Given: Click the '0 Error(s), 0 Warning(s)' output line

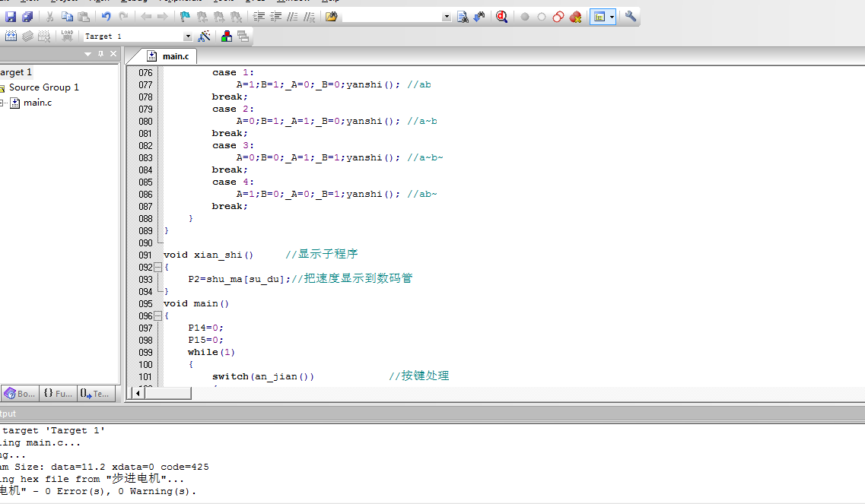Looking at the screenshot, I should (121, 491).
